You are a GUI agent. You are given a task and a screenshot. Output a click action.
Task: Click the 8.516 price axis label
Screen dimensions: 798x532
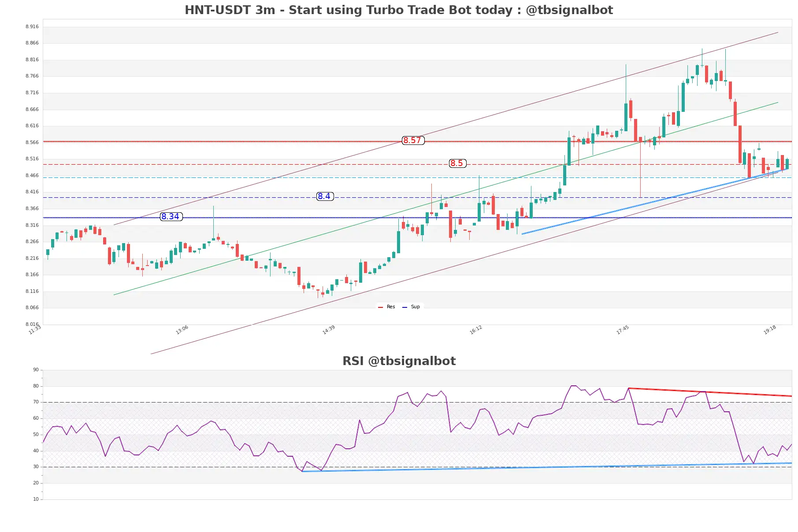[x=32, y=159]
